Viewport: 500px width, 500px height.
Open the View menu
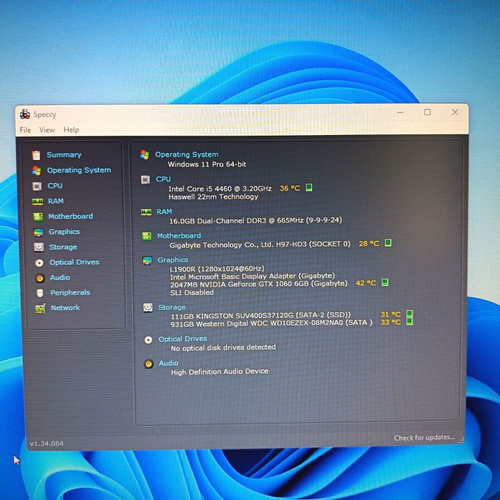pyautogui.click(x=47, y=130)
